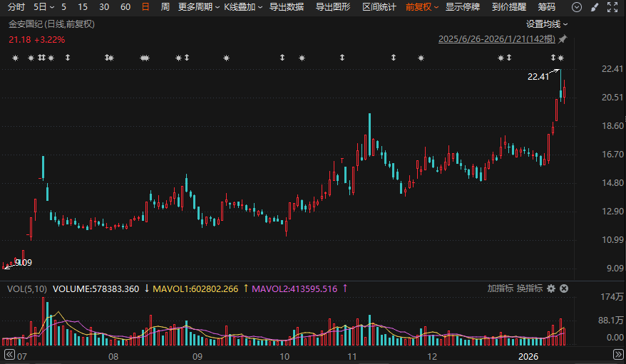Image resolution: width=626 pixels, height=364 pixels.
Task: Open volume indicator gear settings
Action: (550, 288)
